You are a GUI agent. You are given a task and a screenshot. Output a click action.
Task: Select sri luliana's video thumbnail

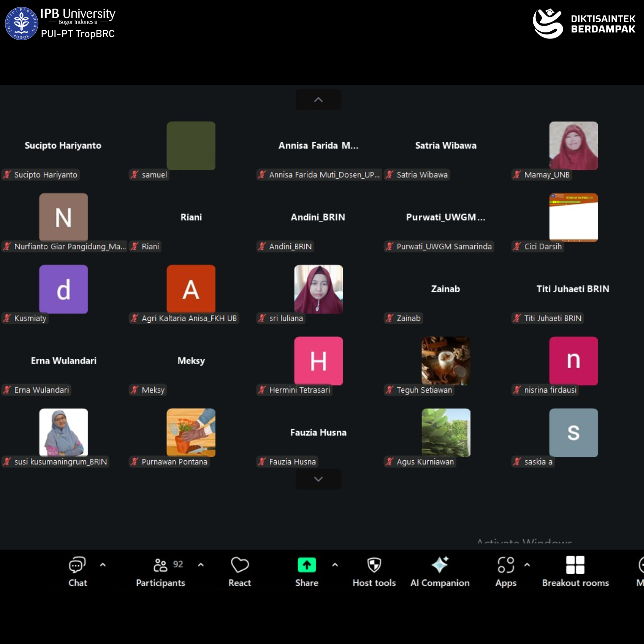(x=318, y=289)
